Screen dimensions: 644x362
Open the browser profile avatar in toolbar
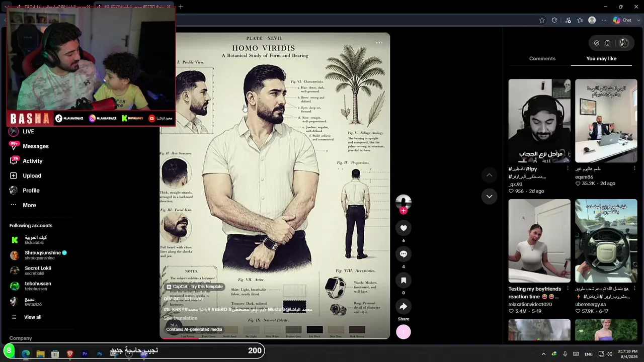[x=592, y=20]
